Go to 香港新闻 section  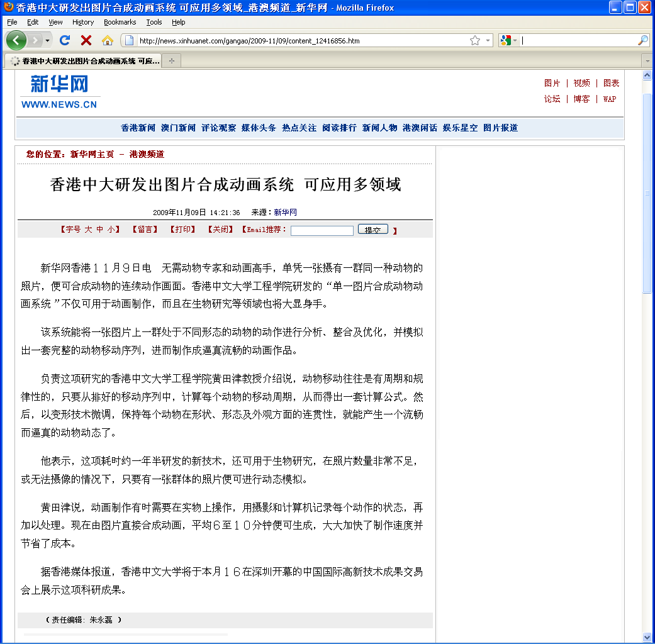point(138,128)
